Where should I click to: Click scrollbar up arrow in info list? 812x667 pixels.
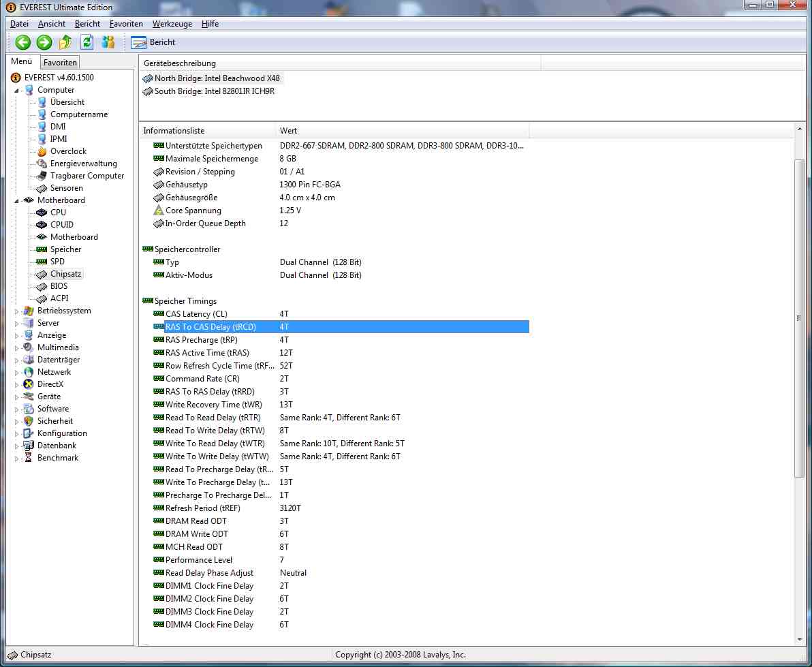(800, 129)
